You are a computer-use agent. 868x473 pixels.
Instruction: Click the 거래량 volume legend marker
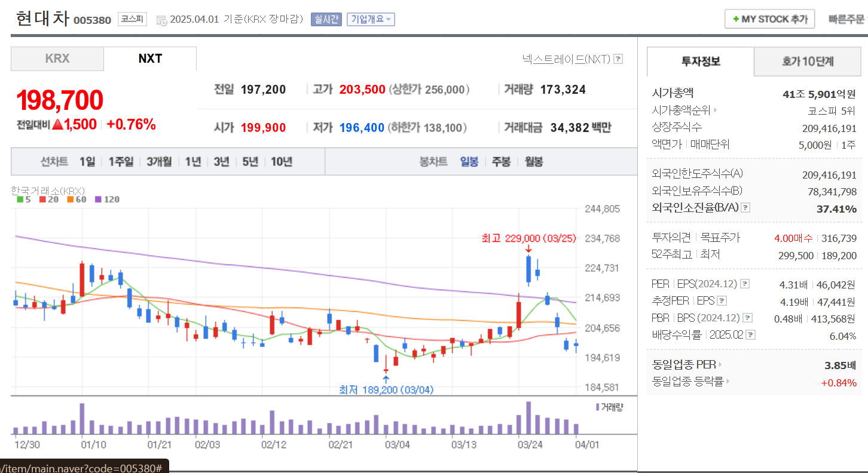click(609, 407)
